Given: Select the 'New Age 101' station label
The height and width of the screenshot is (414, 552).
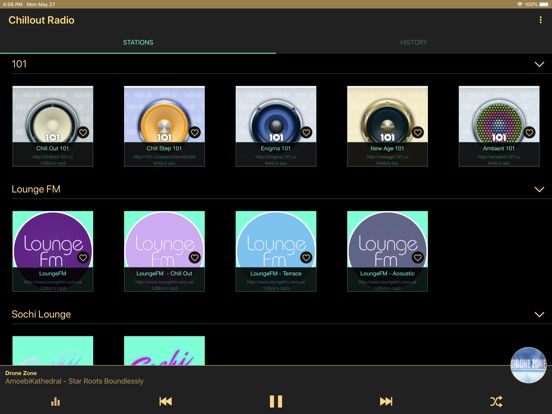Looking at the screenshot, I should (x=387, y=149).
